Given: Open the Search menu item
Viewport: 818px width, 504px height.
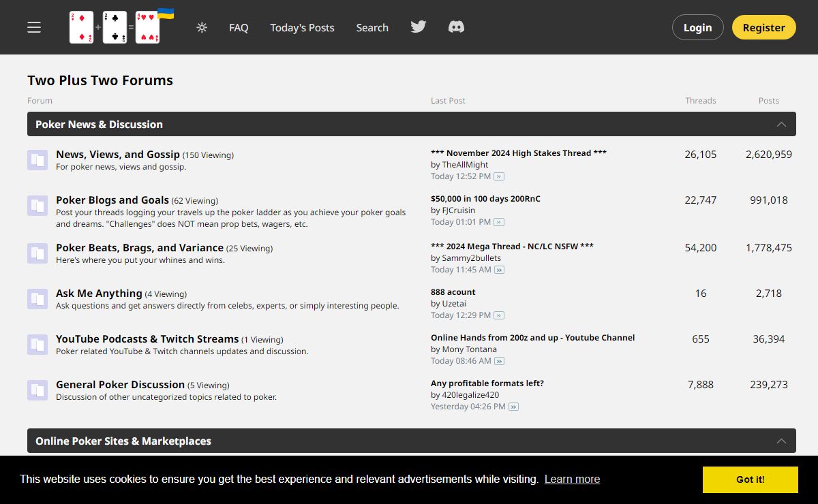Looking at the screenshot, I should tap(372, 28).
